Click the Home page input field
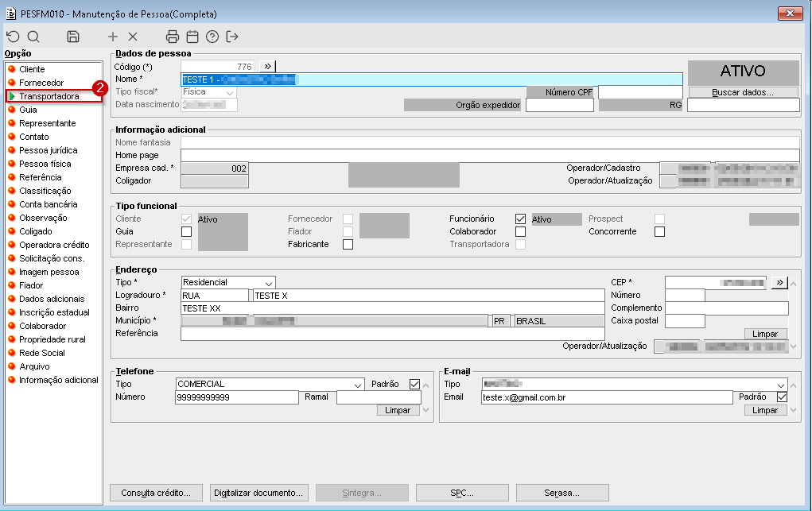The height and width of the screenshot is (511, 812). coord(490,155)
